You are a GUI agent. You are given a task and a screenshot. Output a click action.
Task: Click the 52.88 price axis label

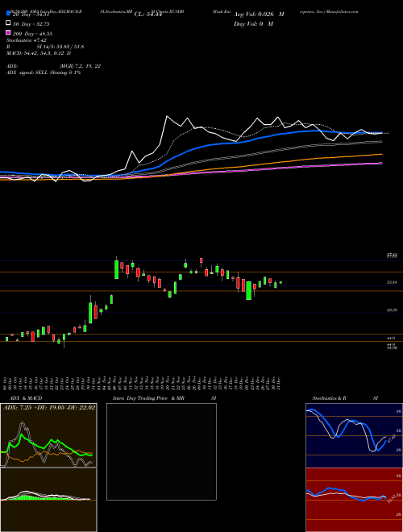tap(392, 282)
